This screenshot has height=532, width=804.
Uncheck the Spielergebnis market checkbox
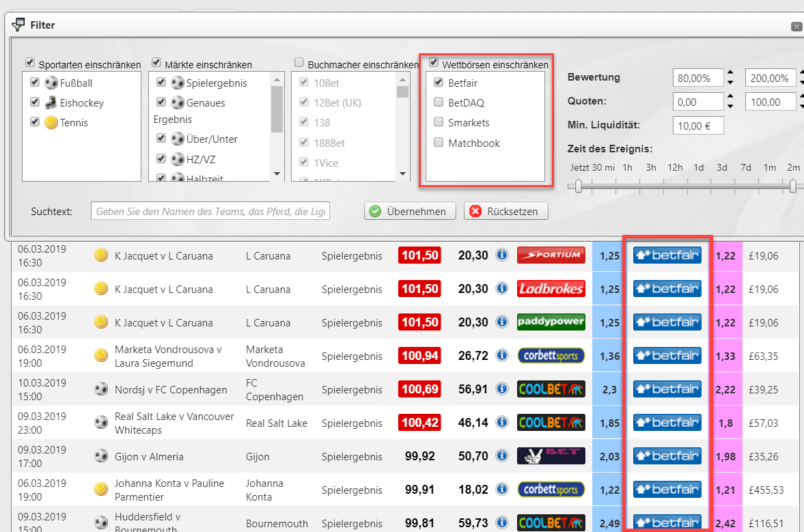coord(161,82)
